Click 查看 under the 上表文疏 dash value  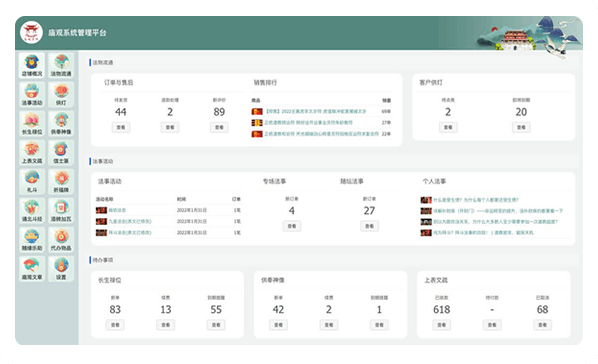492,325
